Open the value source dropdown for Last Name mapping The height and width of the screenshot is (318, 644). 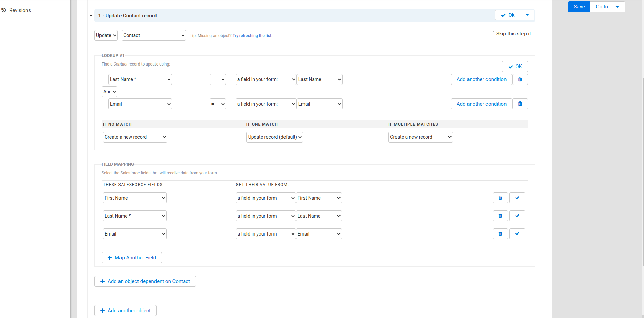(266, 216)
